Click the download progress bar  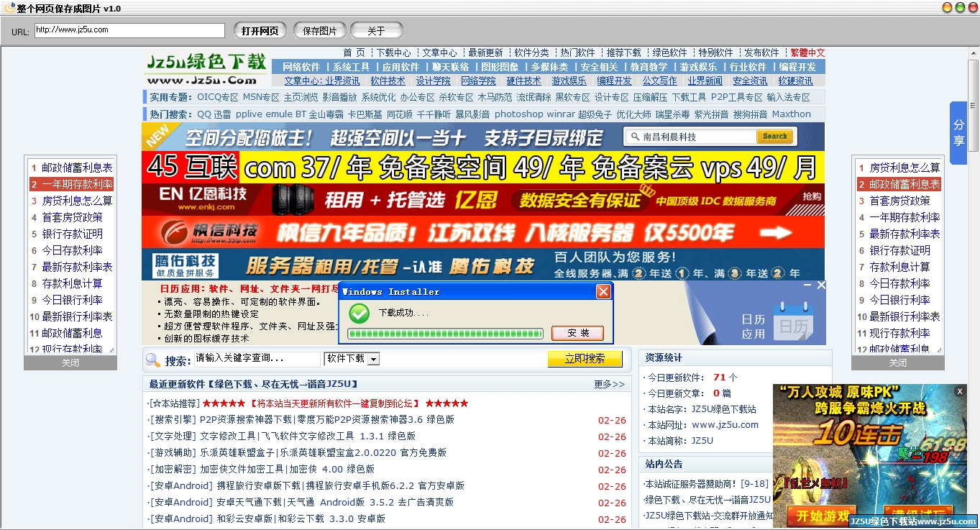tap(444, 334)
